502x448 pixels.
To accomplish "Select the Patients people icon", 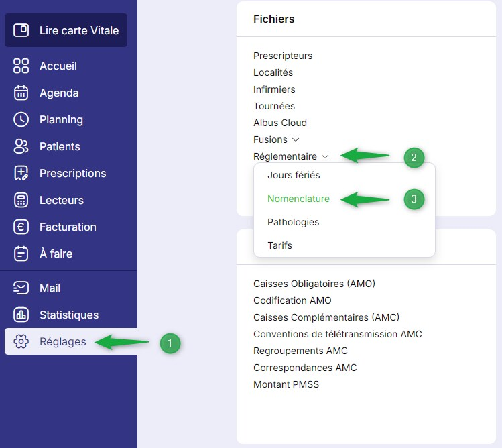I will pyautogui.click(x=21, y=146).
